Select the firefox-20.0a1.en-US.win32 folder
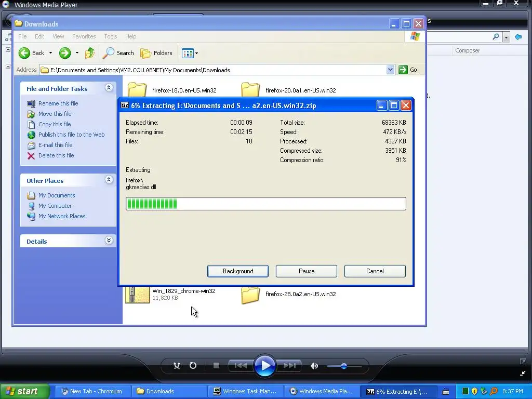The width and height of the screenshot is (532, 399). click(x=301, y=90)
